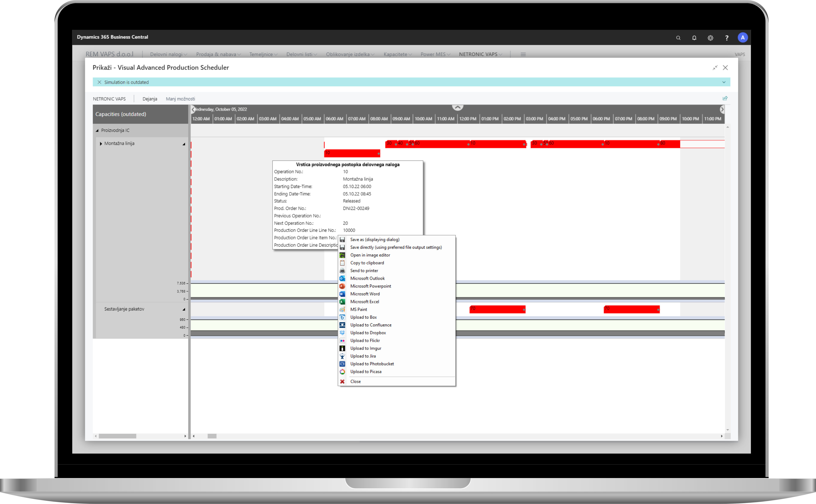Move the timeline to later dates with right arrow
The image size is (816, 504).
[722, 109]
